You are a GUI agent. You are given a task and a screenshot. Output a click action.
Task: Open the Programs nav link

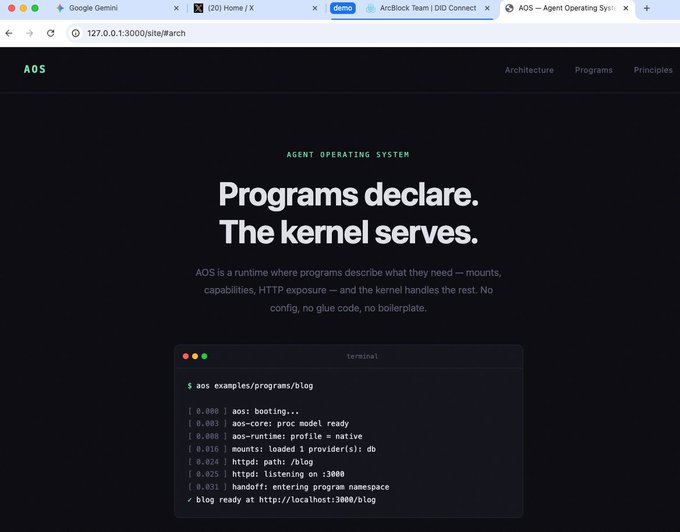[x=594, y=70]
